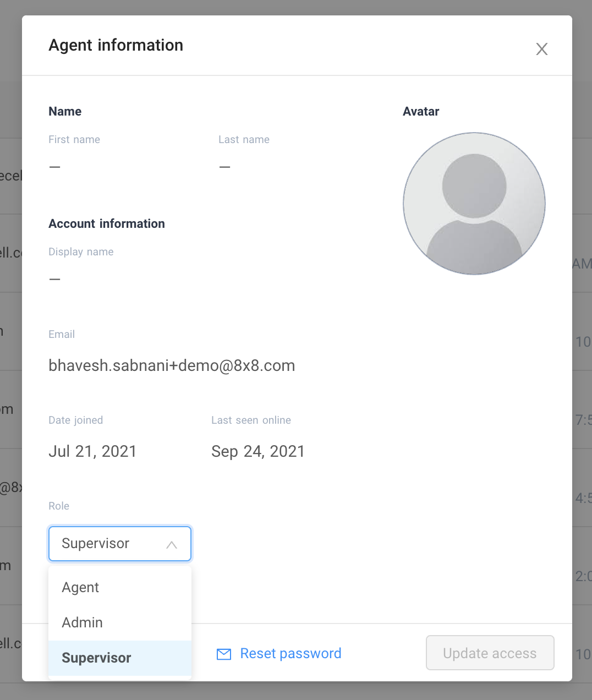Screen dimensions: 592x700
Task: Click the Avatar heading label
Action: (x=421, y=111)
